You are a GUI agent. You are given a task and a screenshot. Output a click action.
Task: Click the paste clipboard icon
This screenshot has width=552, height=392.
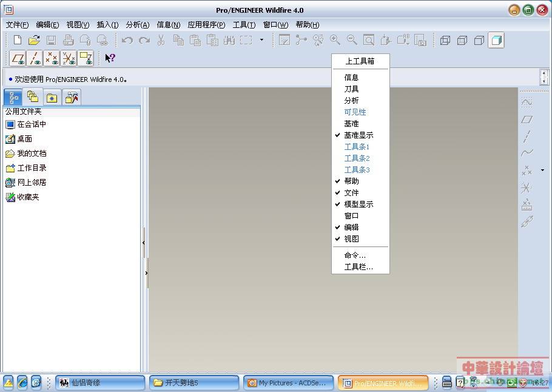coord(195,40)
